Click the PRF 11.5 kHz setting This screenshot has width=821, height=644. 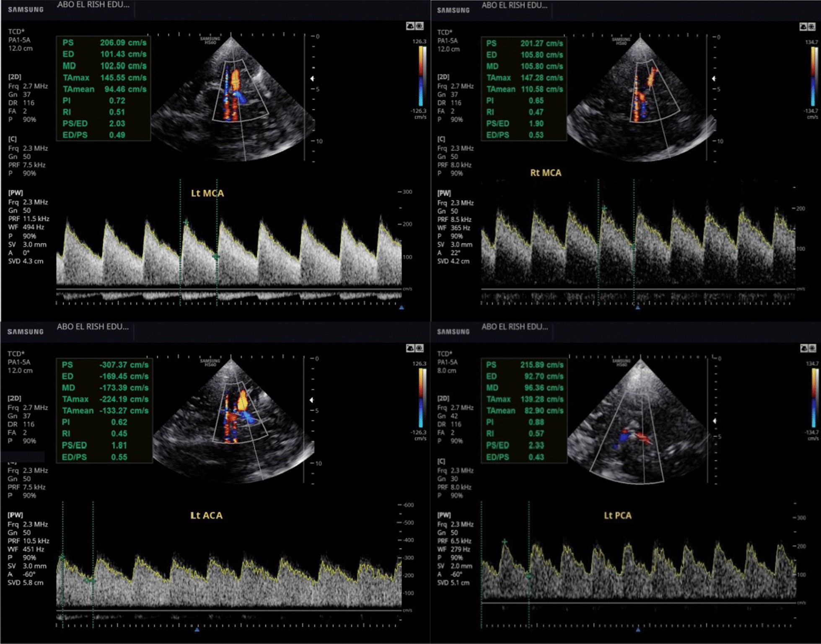[x=28, y=219]
